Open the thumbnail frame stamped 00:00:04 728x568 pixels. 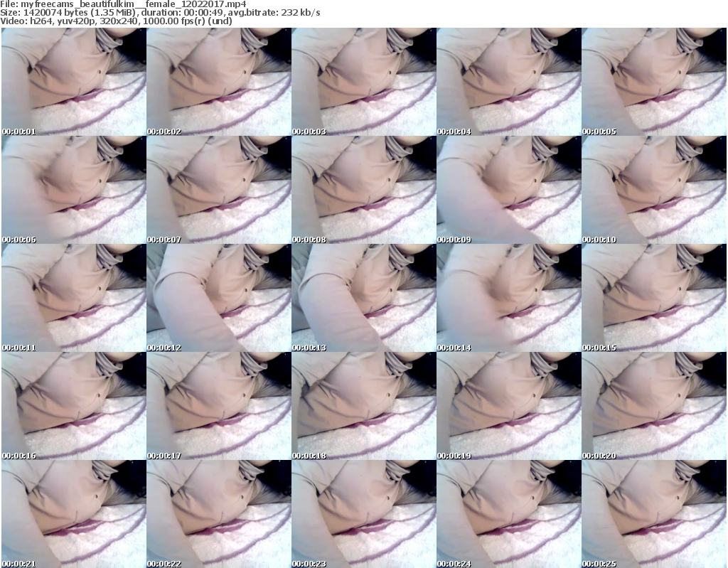509,82
